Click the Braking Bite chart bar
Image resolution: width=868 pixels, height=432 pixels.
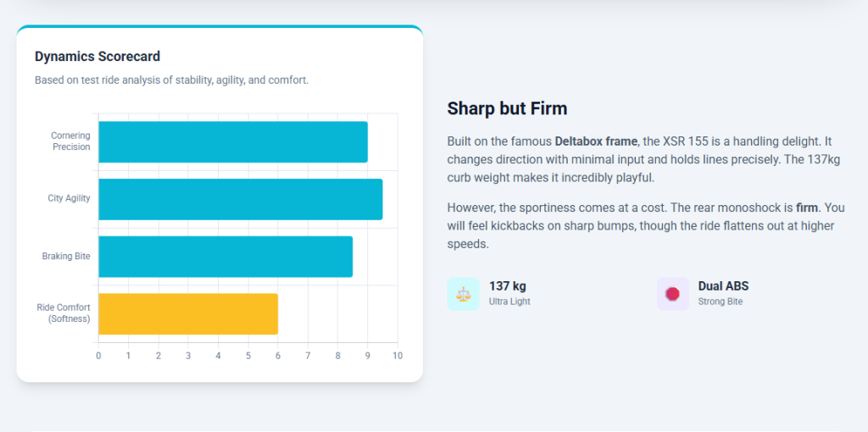[225, 257]
